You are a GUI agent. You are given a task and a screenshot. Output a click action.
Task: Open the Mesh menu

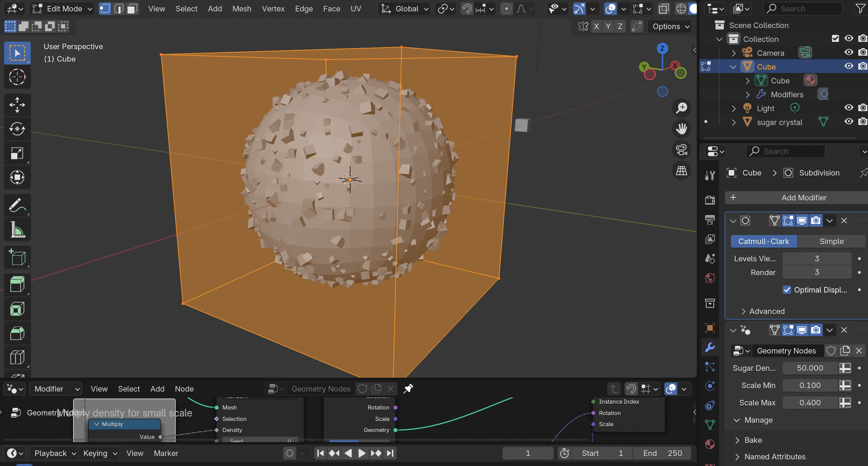tap(242, 9)
